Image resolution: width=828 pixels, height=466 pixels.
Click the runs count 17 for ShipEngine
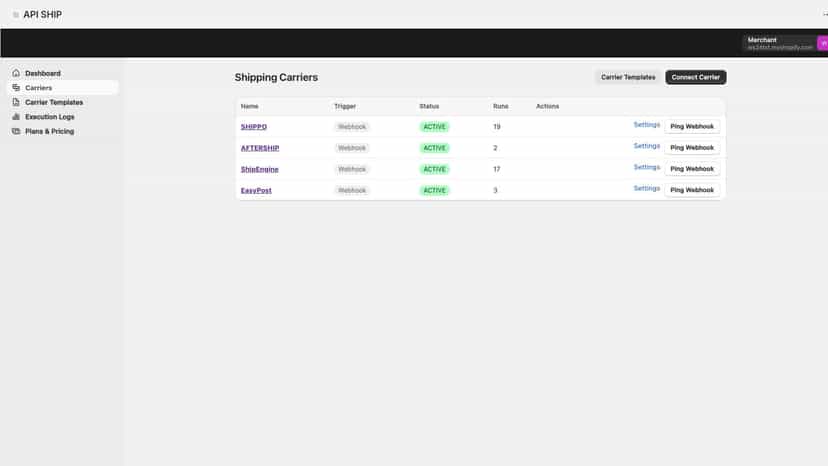pos(496,169)
